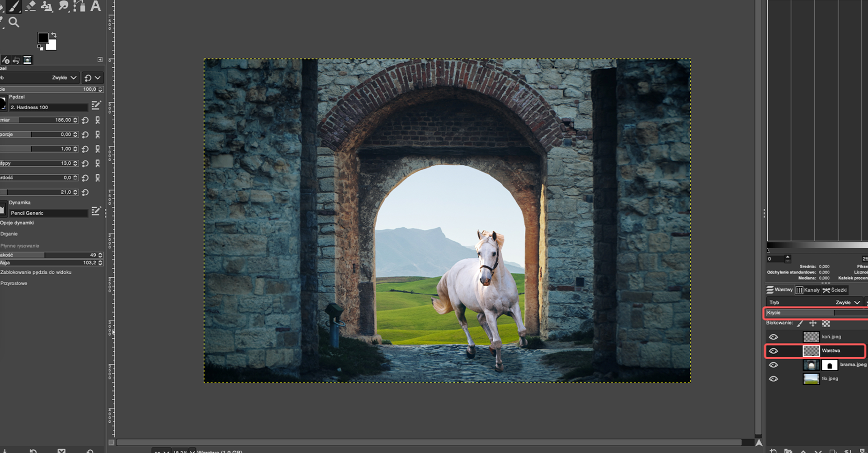Lock layer position and size

pyautogui.click(x=813, y=323)
